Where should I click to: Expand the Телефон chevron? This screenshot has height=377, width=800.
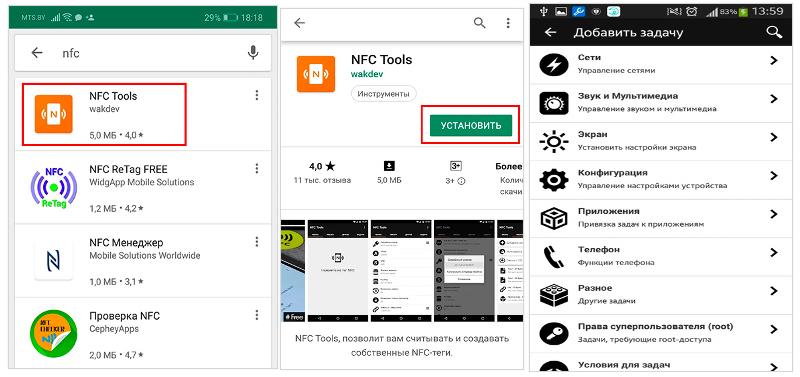(774, 252)
